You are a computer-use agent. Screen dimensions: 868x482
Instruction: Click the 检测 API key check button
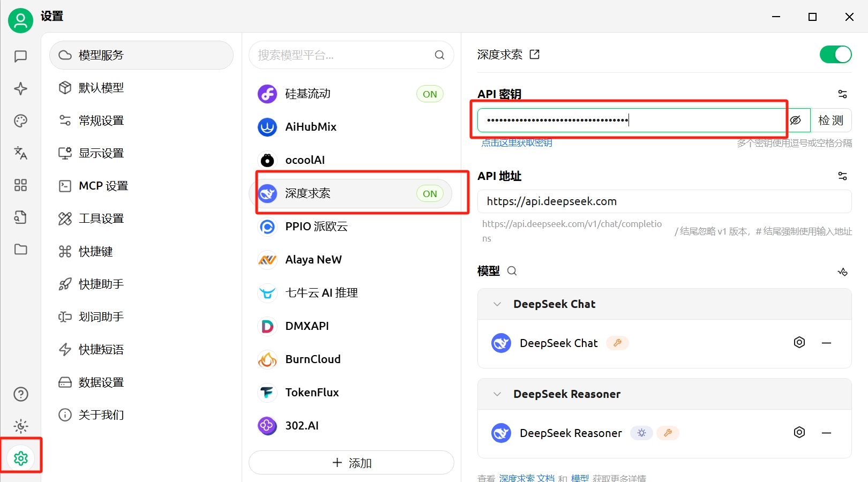click(x=831, y=120)
